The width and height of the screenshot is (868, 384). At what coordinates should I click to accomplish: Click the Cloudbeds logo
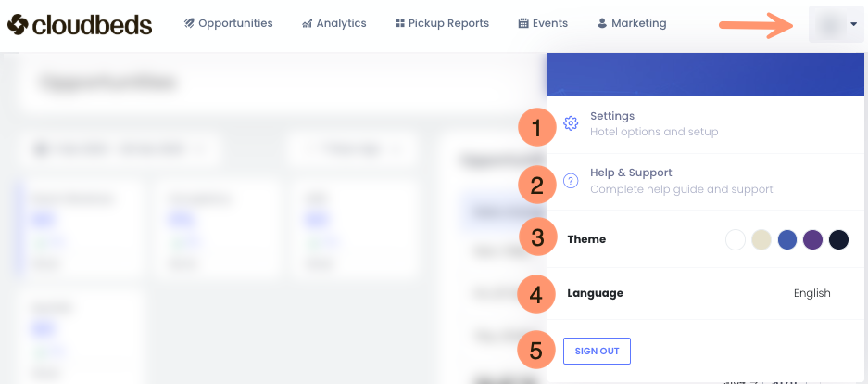pyautogui.click(x=79, y=24)
